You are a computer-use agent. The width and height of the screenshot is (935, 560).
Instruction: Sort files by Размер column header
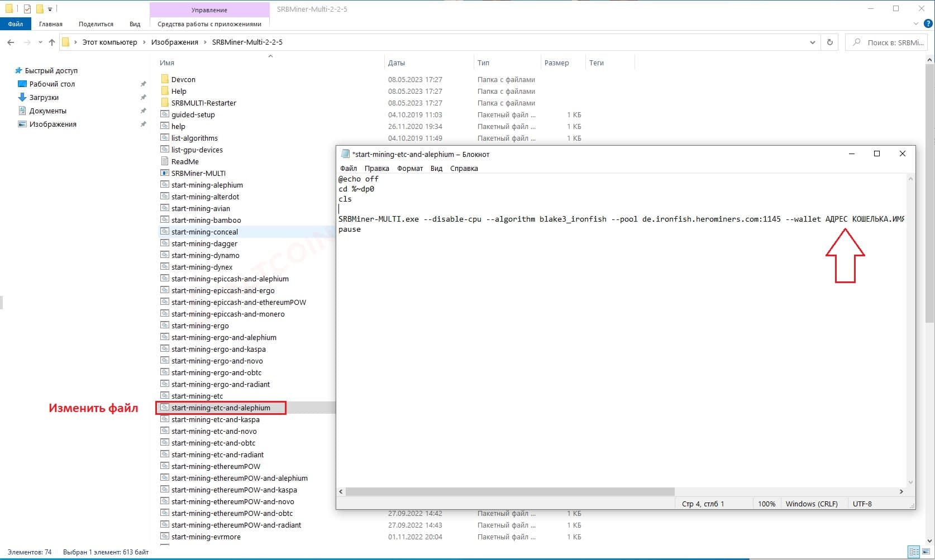tap(557, 63)
